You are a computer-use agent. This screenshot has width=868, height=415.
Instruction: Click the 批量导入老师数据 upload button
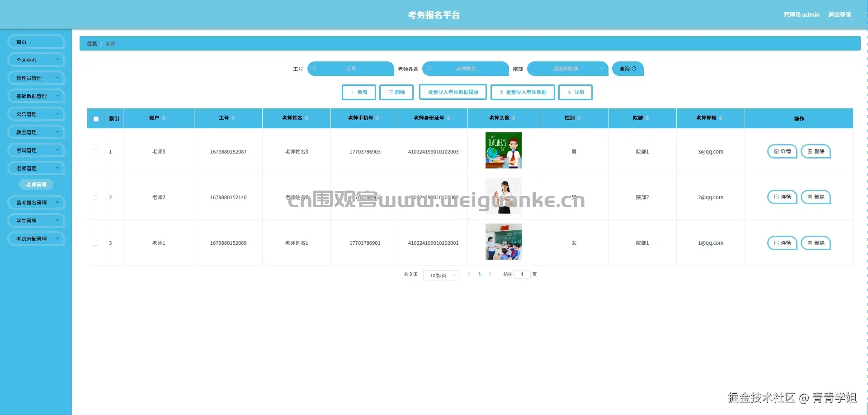523,92
